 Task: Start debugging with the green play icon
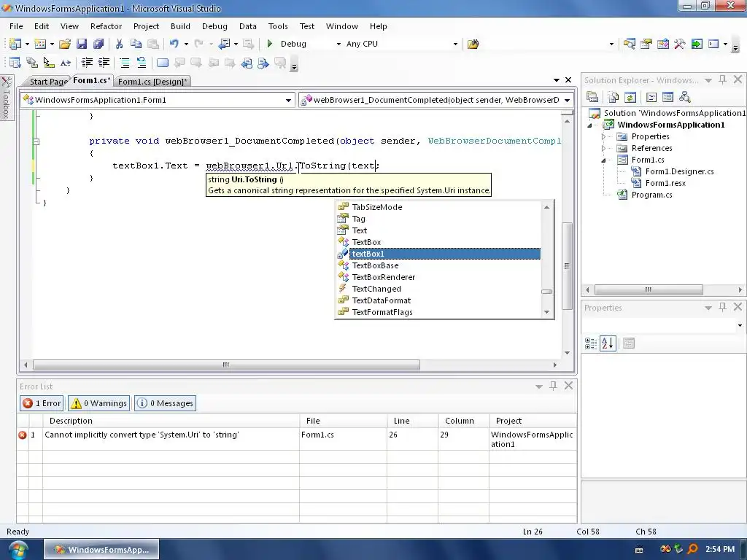click(x=270, y=44)
